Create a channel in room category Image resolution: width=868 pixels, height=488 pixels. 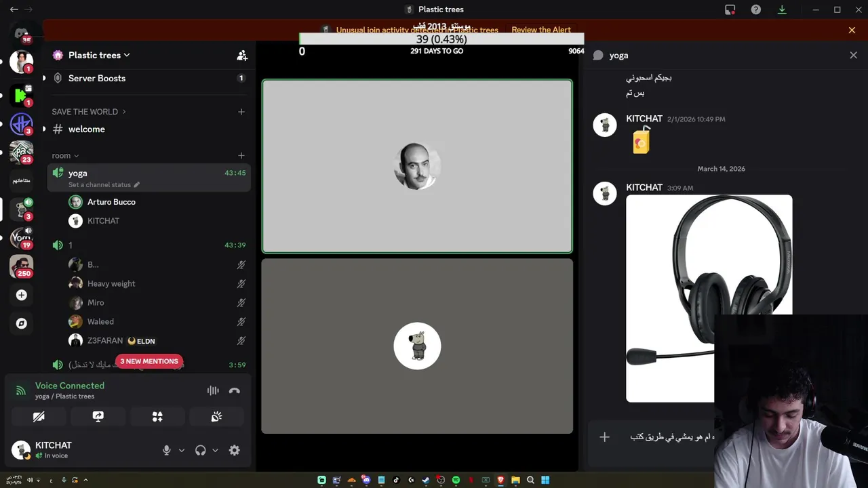(241, 155)
